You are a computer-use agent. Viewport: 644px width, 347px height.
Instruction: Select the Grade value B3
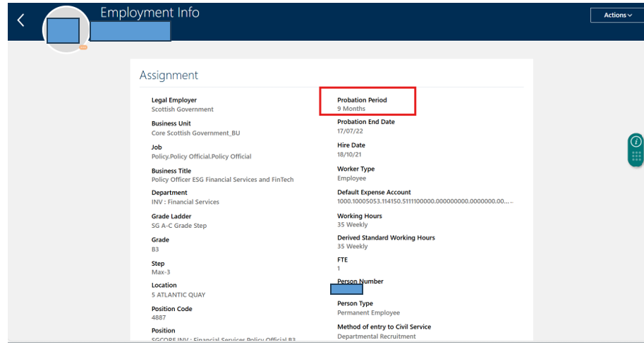click(x=155, y=249)
